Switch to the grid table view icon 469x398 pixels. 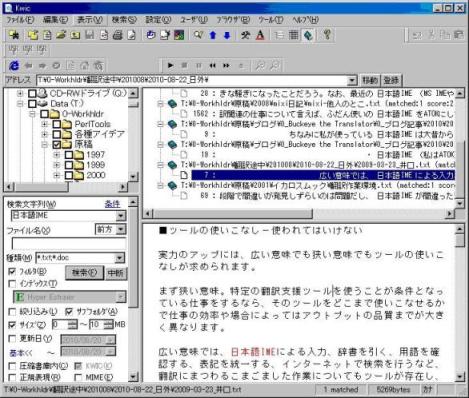pyautogui.click(x=293, y=35)
